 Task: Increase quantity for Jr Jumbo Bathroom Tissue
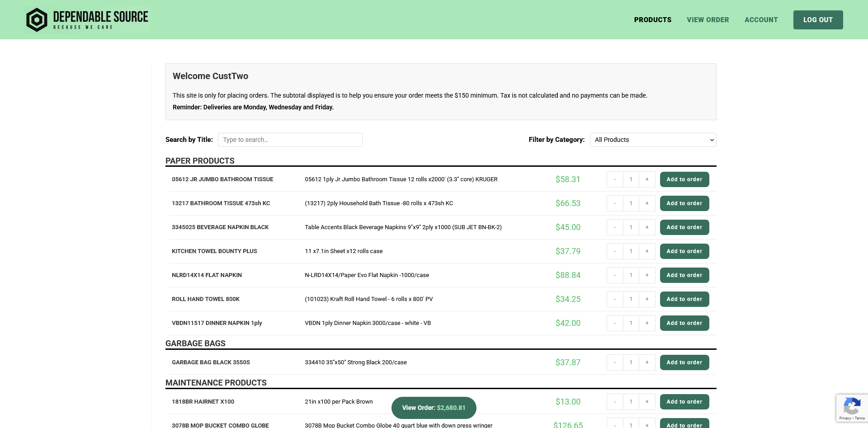(x=647, y=179)
